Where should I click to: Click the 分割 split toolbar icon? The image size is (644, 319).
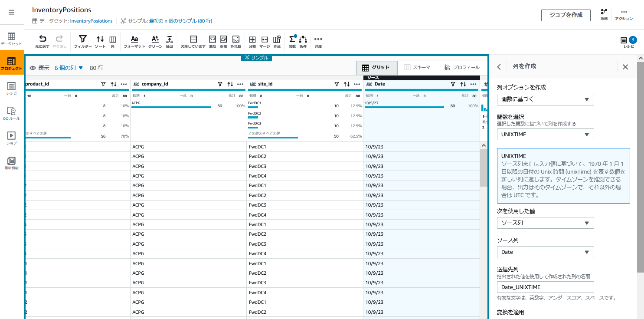(x=252, y=42)
